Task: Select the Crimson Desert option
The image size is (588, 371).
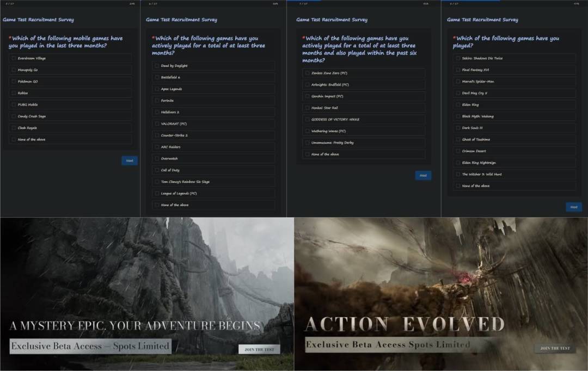Action: [x=514, y=151]
